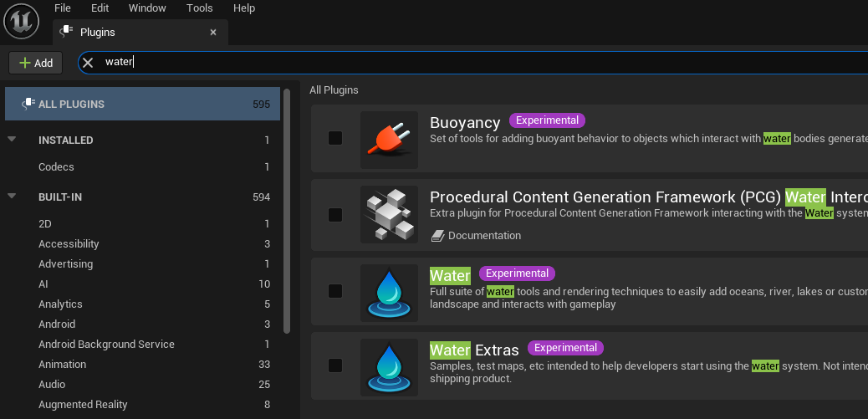868x419 pixels.
Task: Select the Plugins tab
Action: [x=140, y=32]
